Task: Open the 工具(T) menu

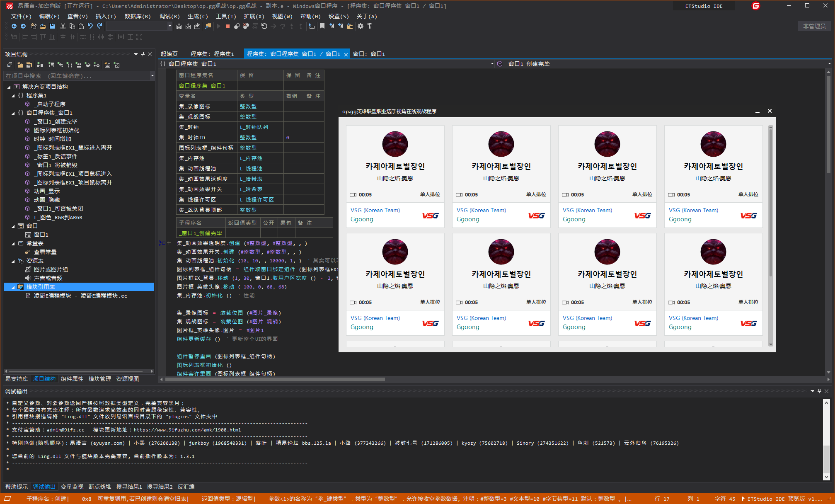Action: (x=226, y=16)
